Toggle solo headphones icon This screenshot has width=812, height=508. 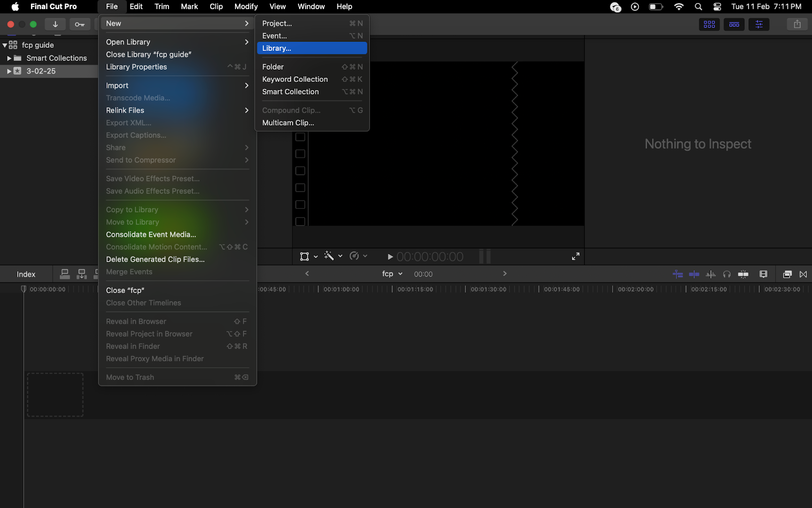tap(727, 274)
